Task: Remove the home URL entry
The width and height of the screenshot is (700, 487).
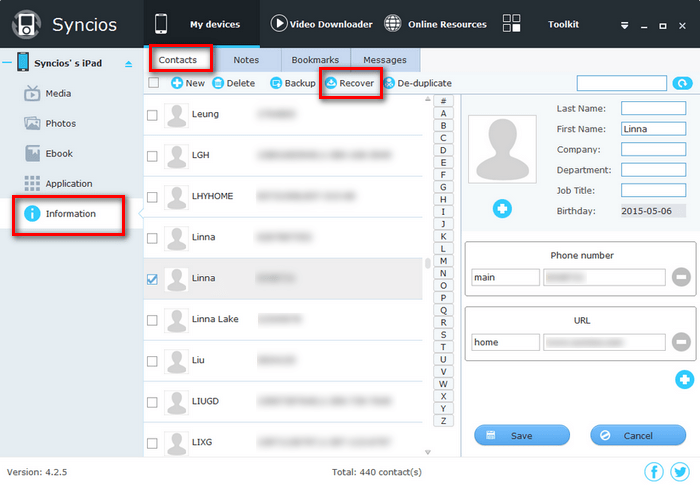Action: 681,342
